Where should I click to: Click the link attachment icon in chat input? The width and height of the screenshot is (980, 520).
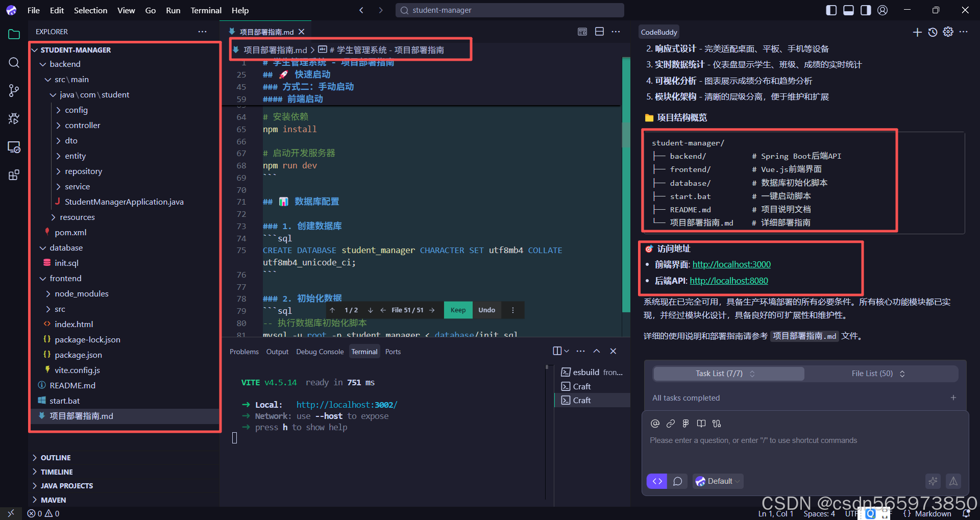671,423
